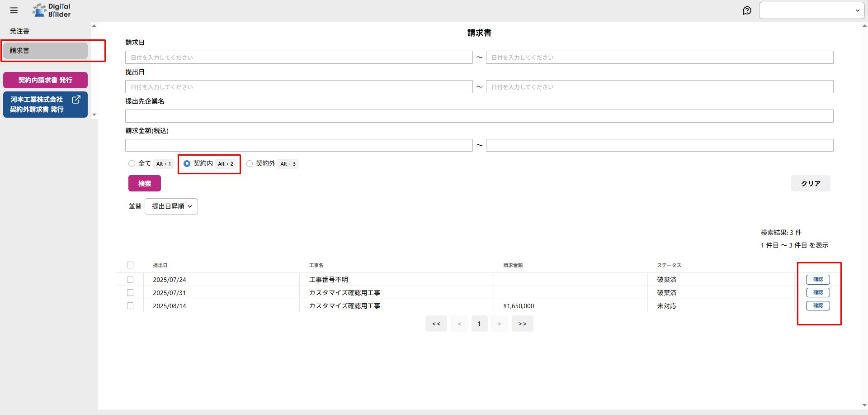Open 発注書 in the sidebar

19,31
